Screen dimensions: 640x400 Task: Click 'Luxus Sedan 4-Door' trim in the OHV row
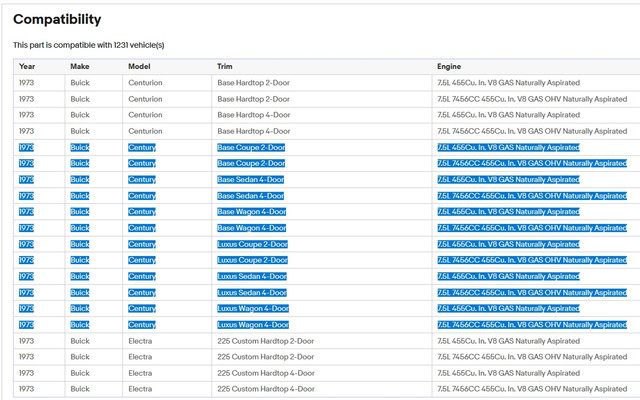click(252, 293)
